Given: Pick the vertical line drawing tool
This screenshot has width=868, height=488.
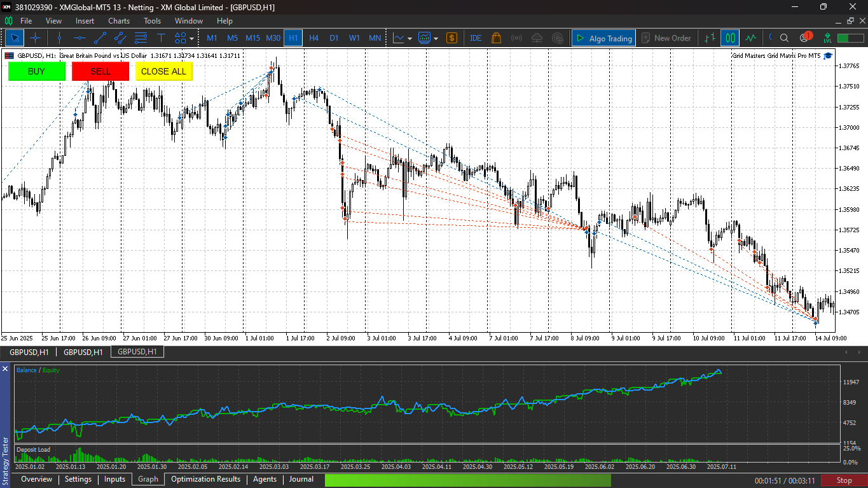Looking at the screenshot, I should (x=59, y=38).
